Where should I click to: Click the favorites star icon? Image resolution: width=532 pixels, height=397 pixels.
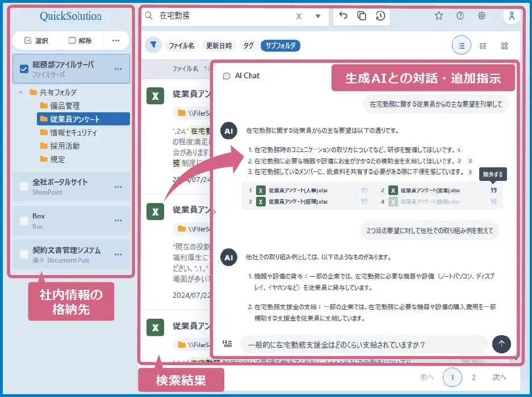439,15
